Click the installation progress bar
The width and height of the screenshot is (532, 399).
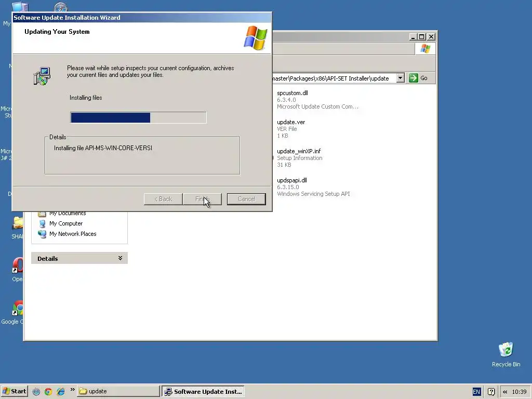138,117
